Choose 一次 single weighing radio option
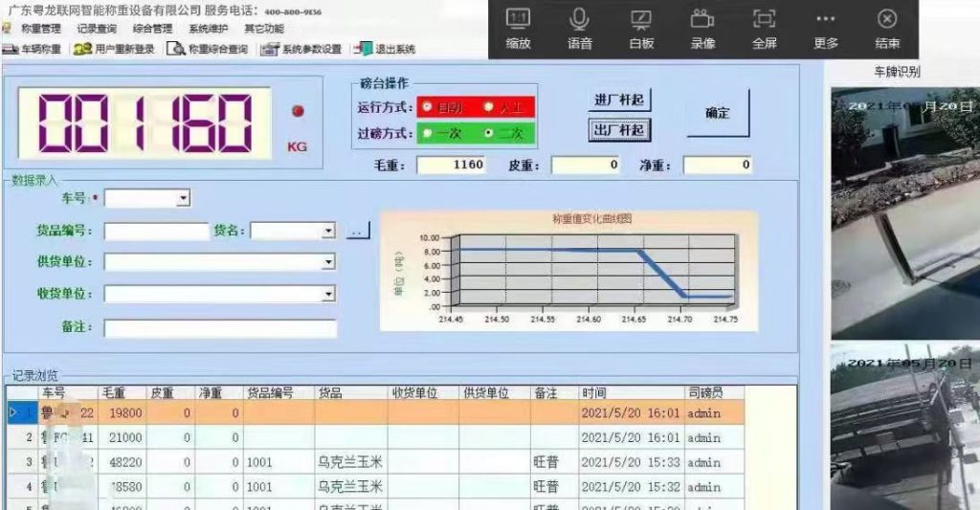980x510 pixels. (x=427, y=134)
